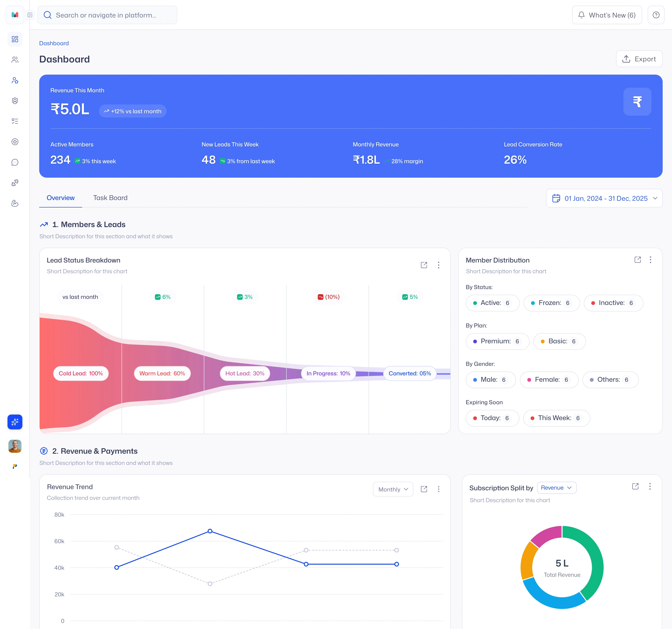Click the dumbbell workout sidebar icon
The width and height of the screenshot is (672, 629).
tap(15, 183)
